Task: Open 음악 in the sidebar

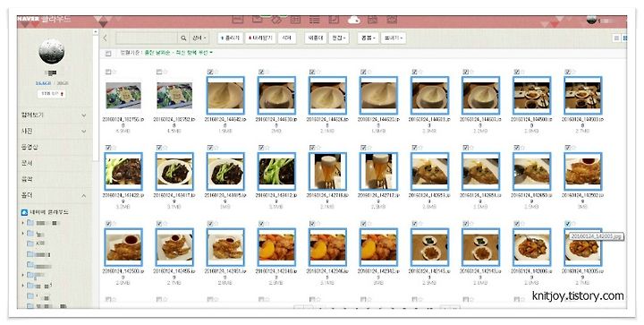Action: tap(27, 179)
